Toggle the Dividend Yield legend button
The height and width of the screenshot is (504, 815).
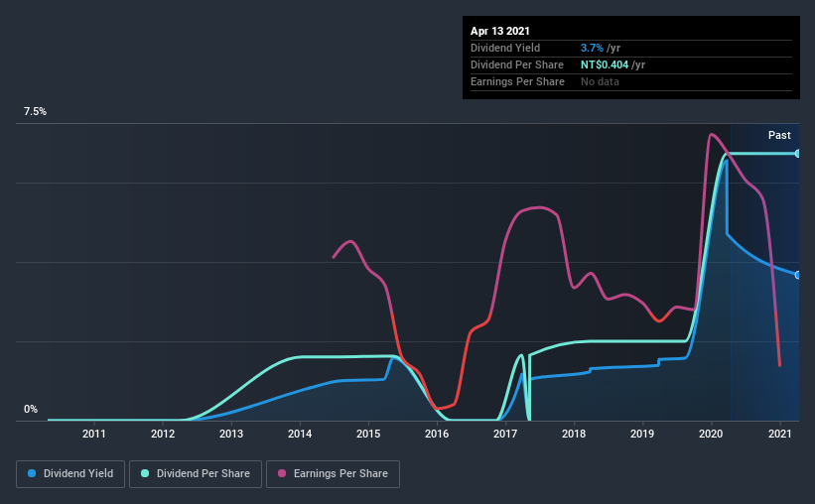coord(70,474)
